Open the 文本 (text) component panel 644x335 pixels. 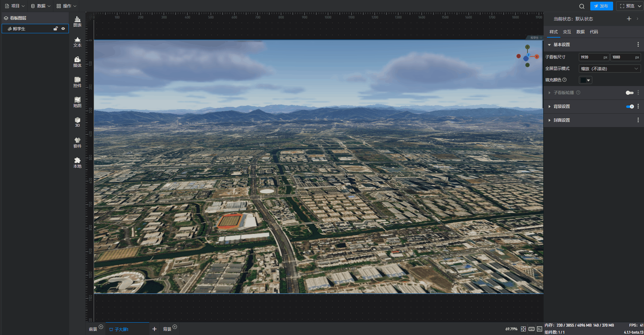tap(77, 42)
